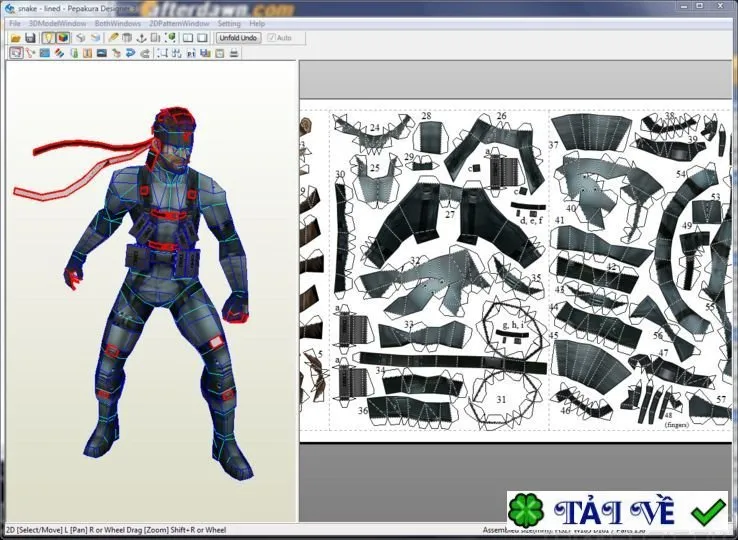The image size is (738, 540).
Task: Select the pencil edit edges tool
Action: coord(113,38)
